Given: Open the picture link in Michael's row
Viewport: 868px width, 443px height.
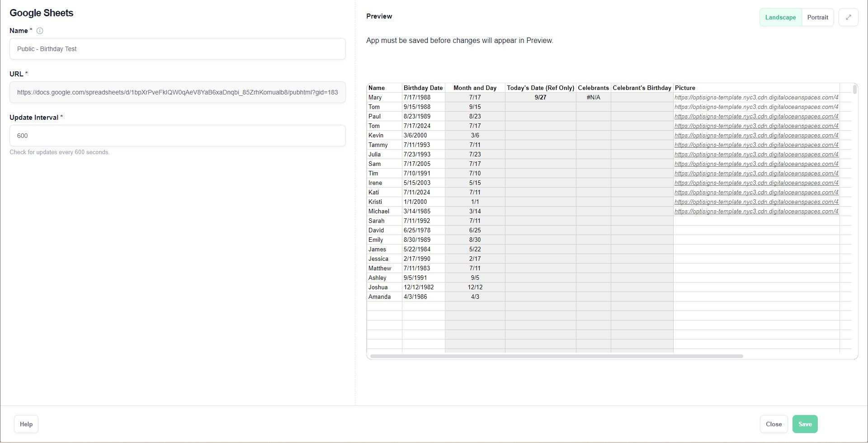Looking at the screenshot, I should (756, 211).
